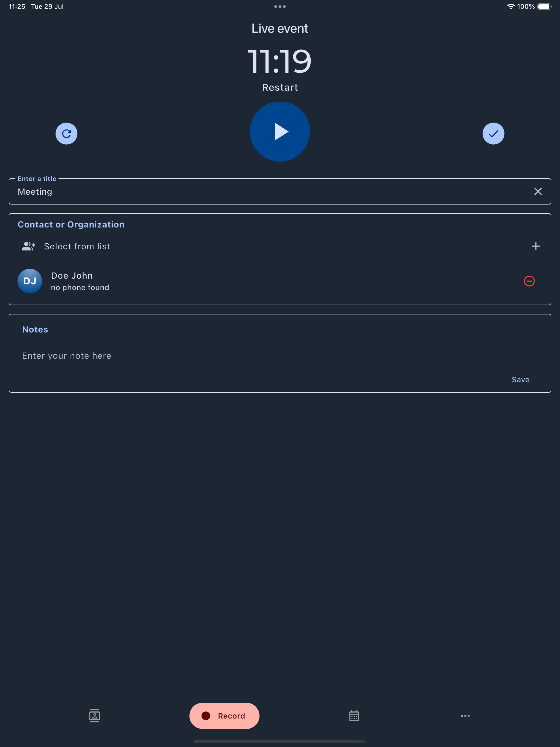Image resolution: width=560 pixels, height=747 pixels.
Task: Open the calendar tab in bottom bar
Action: 354,716
